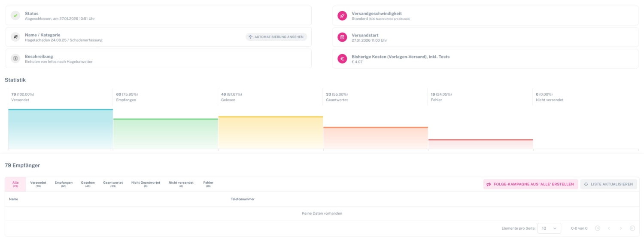The width and height of the screenshot is (644, 240).
Task: Select the Alle (79) tab
Action: tap(15, 184)
